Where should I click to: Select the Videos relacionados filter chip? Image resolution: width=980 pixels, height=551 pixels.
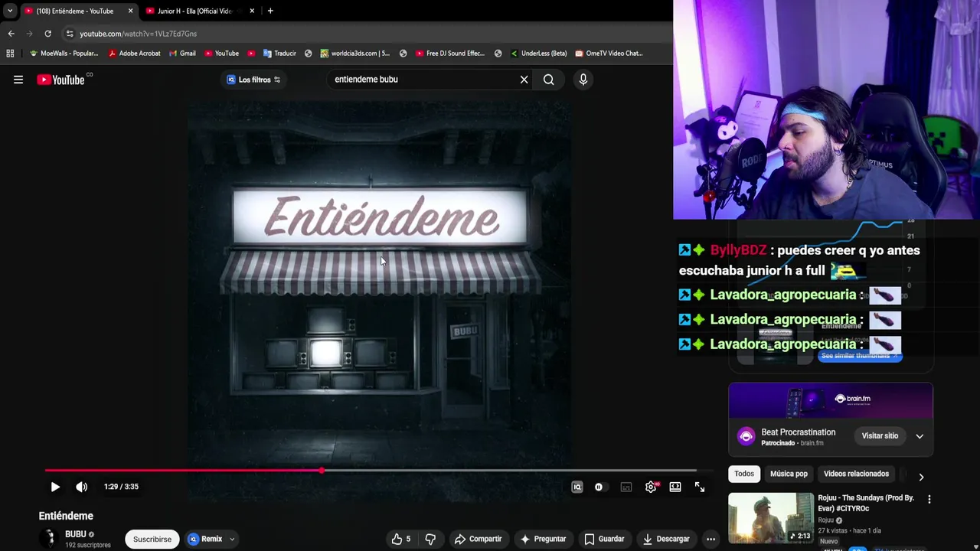click(856, 474)
